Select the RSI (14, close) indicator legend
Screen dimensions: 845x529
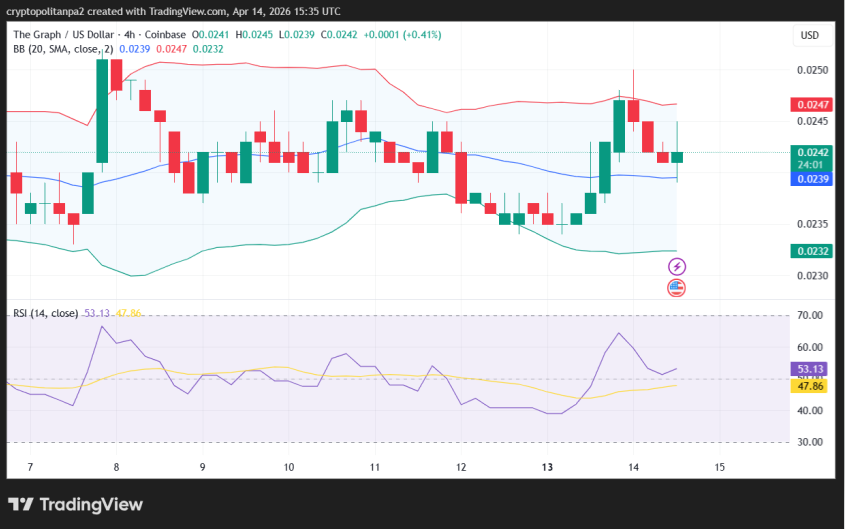coord(45,313)
